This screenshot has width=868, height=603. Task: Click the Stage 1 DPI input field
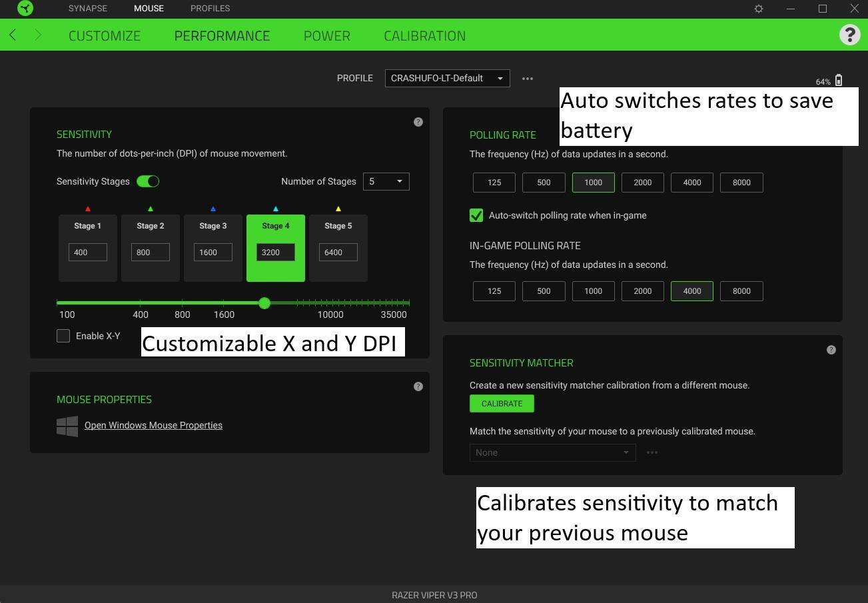[x=88, y=253]
